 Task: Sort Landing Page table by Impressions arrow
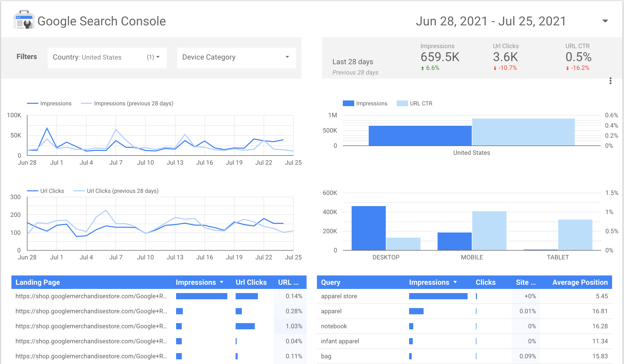click(222, 282)
